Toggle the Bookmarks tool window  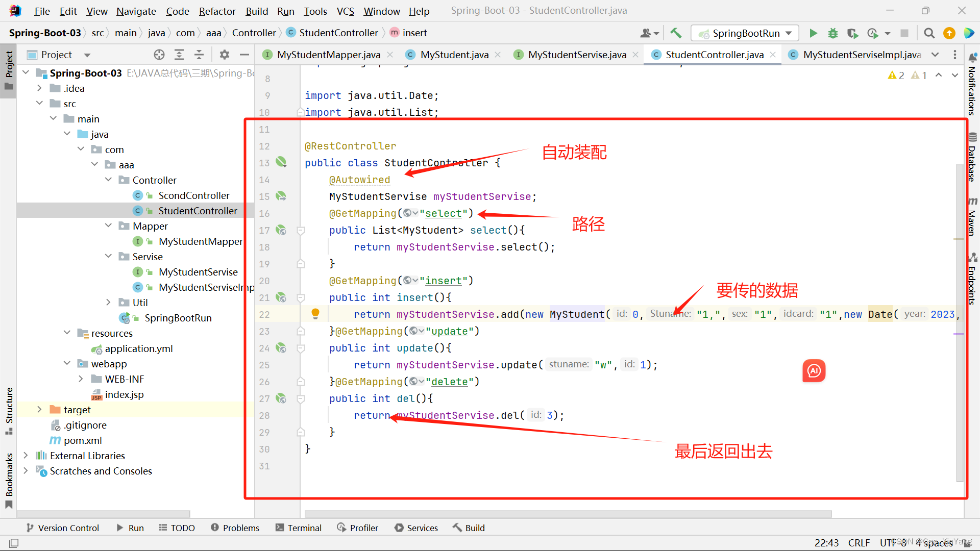(9, 480)
